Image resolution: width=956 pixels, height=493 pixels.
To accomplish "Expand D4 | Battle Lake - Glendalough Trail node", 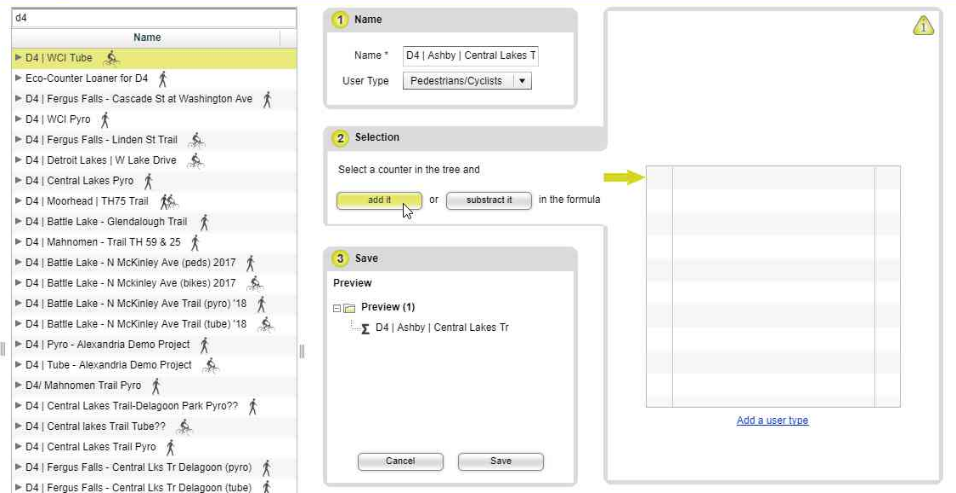I will (18, 222).
